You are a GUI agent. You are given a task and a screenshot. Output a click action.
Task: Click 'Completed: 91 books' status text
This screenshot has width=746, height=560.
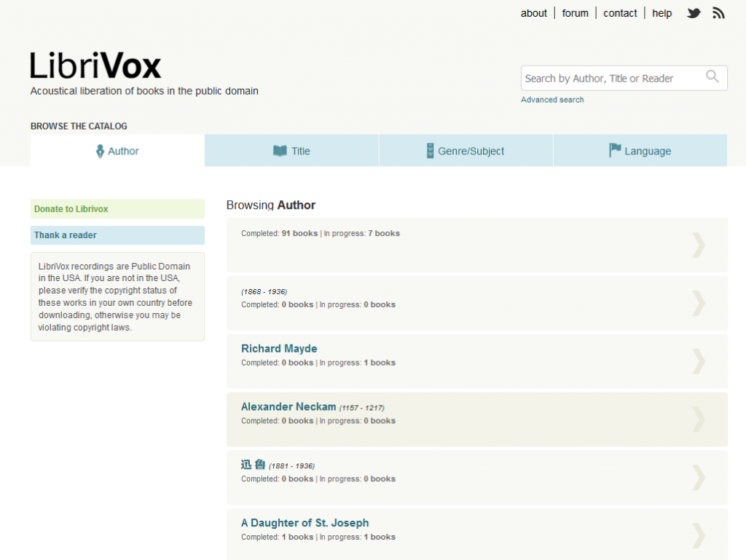[x=279, y=234]
